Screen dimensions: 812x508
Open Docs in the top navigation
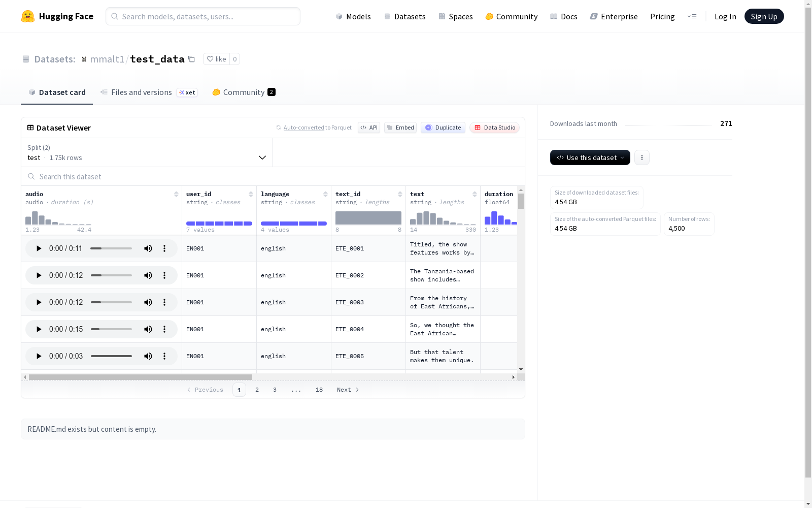564,16
